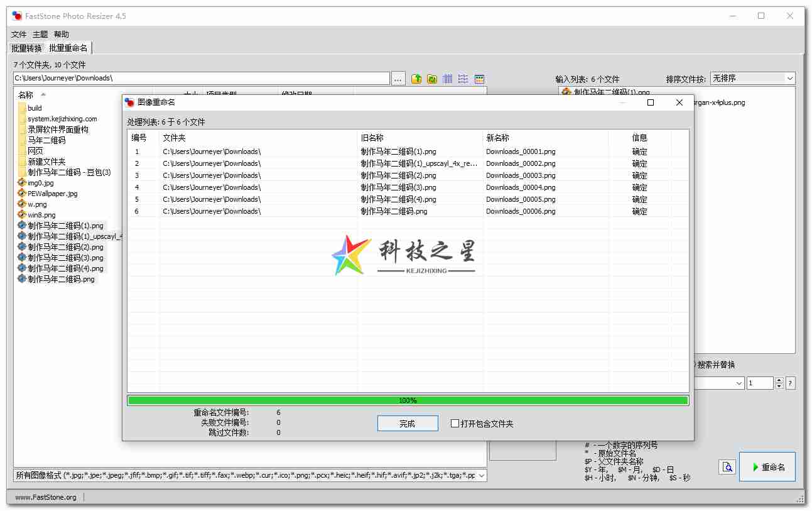
Task: Click the "?" help icon beside the counter
Action: [x=790, y=383]
